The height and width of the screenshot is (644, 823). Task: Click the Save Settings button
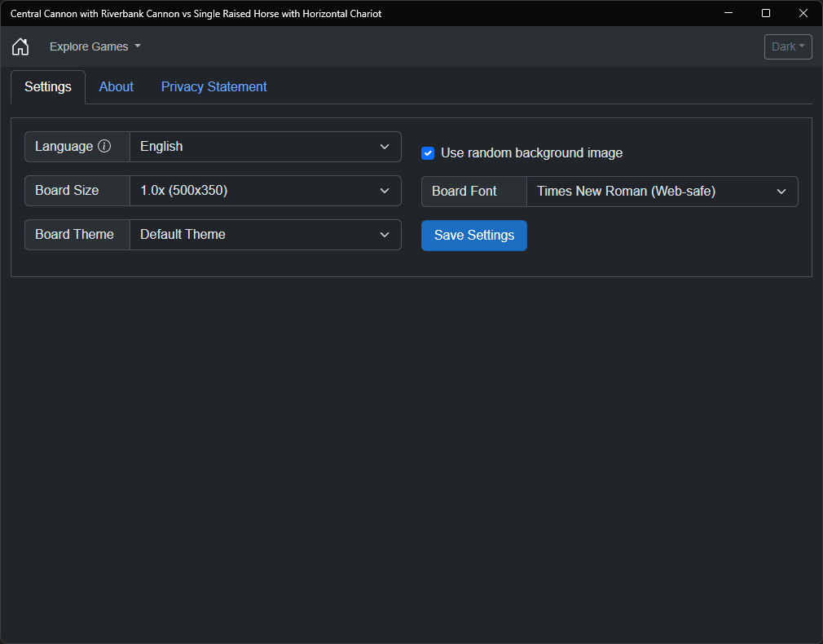pyautogui.click(x=474, y=236)
